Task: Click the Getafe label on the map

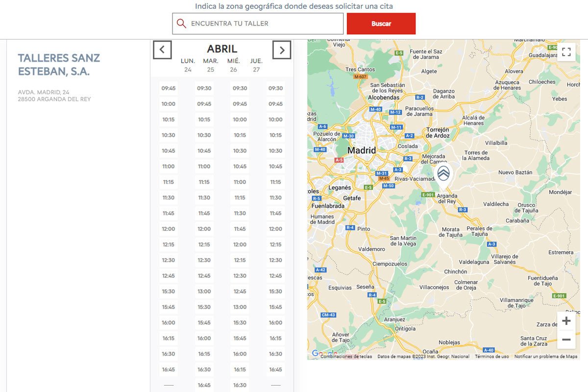Action: [352, 198]
